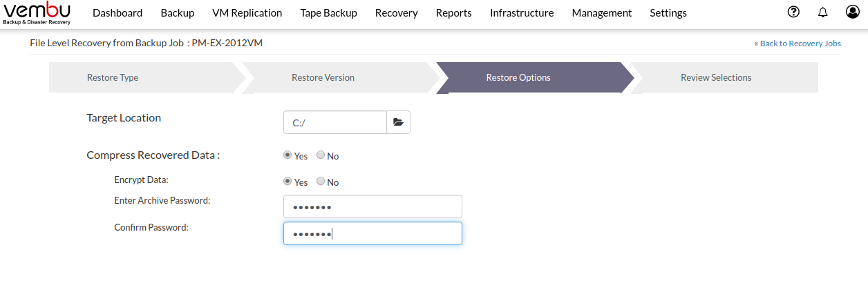Open the Infrastructure menu
This screenshot has height=290, width=868.
tap(522, 12)
